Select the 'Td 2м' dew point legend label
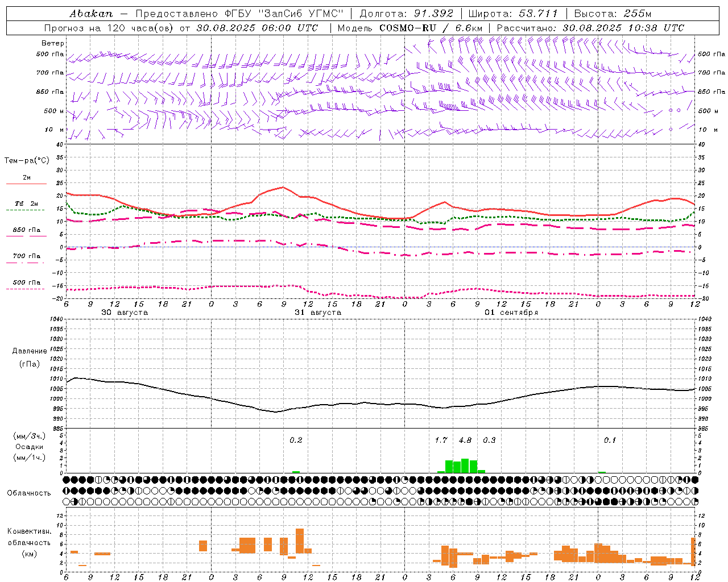The image size is (728, 582). pos(27,203)
